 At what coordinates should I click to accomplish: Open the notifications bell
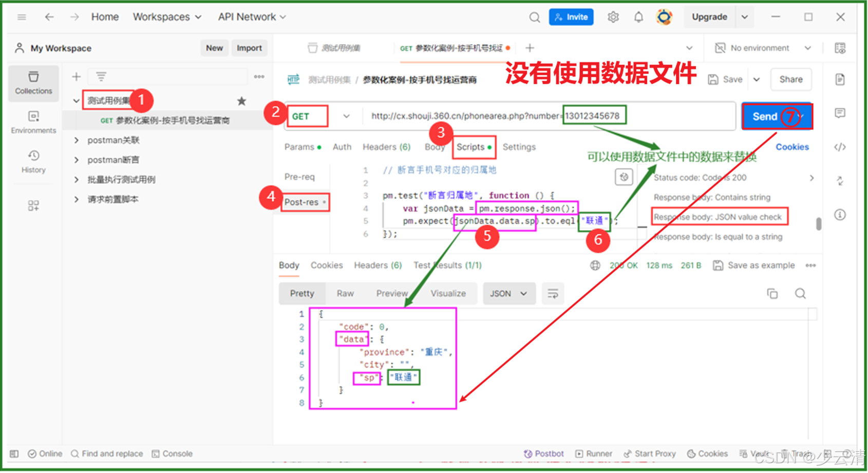click(638, 17)
